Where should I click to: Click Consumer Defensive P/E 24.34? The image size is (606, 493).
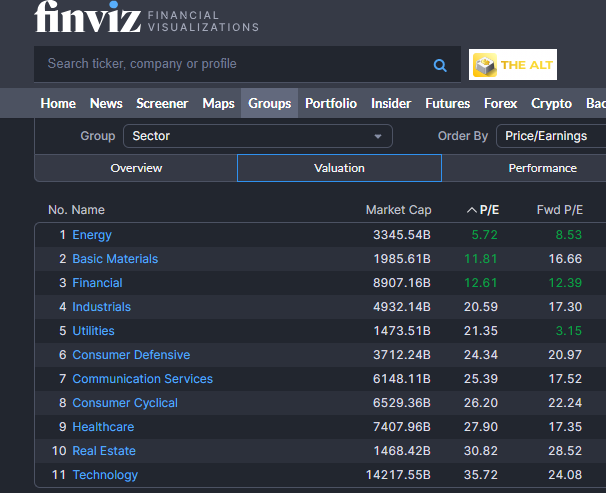pyautogui.click(x=481, y=355)
